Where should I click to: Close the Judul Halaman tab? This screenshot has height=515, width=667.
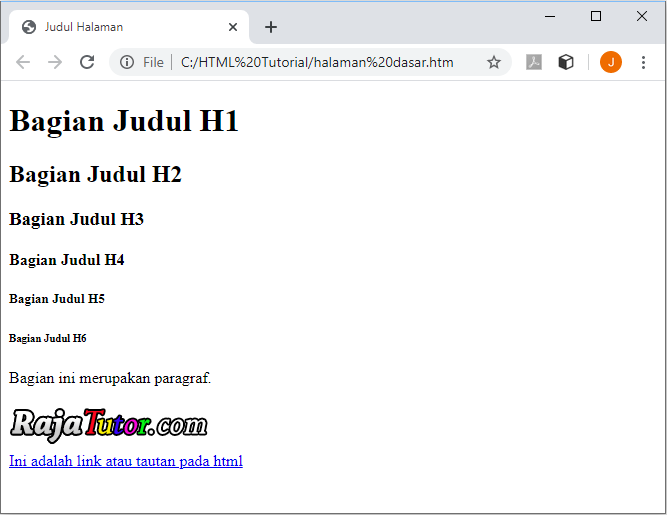click(x=233, y=27)
